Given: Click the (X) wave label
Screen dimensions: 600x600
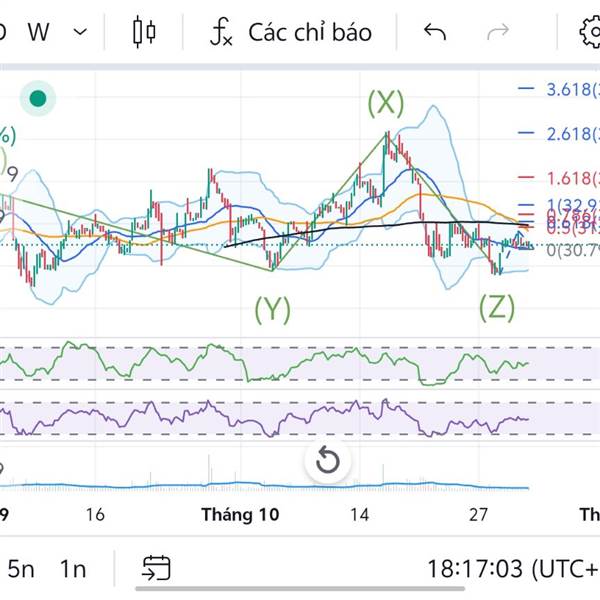Looking at the screenshot, I should point(385,102).
